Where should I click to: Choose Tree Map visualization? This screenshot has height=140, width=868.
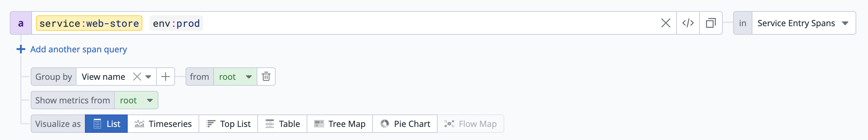tap(340, 124)
